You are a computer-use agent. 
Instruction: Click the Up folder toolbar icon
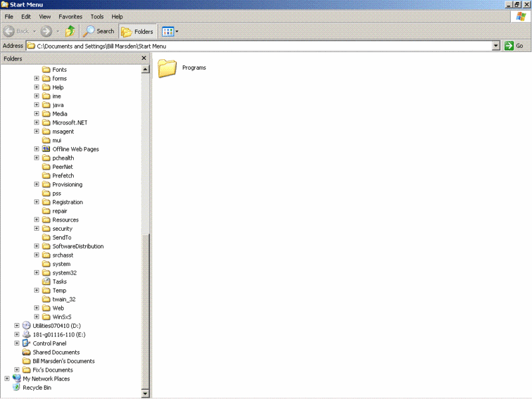click(x=70, y=31)
